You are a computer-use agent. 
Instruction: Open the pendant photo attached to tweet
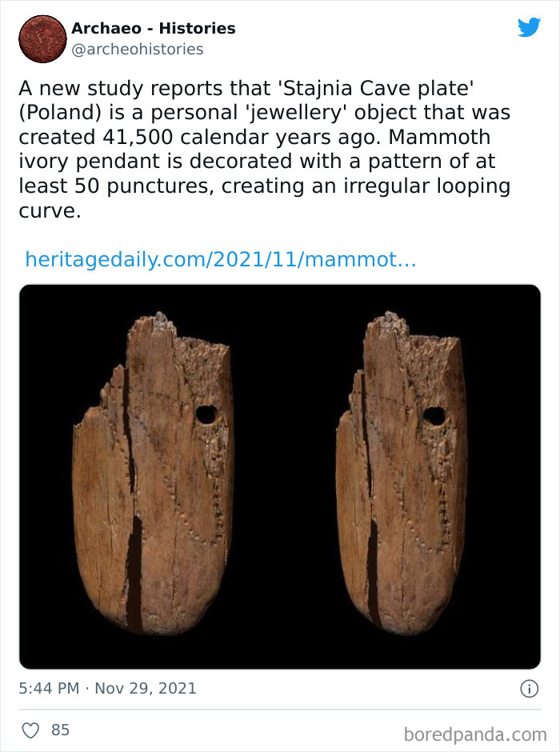[x=280, y=477]
